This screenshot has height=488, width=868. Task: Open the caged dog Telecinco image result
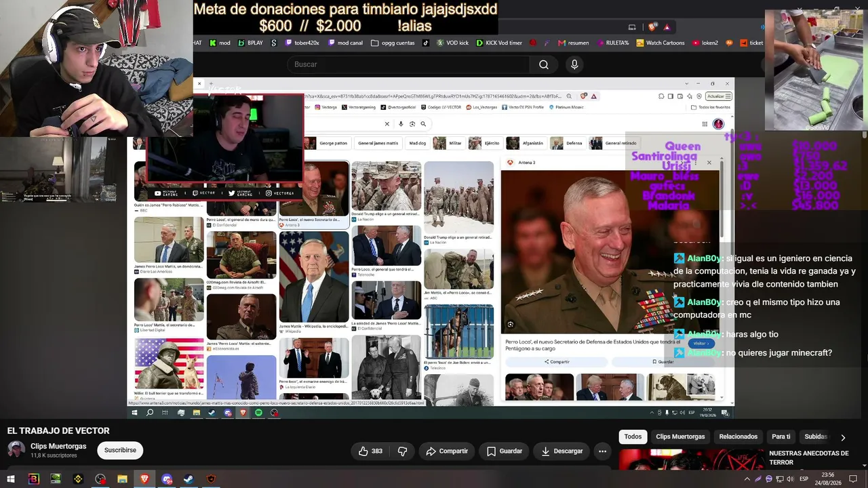coord(459,331)
